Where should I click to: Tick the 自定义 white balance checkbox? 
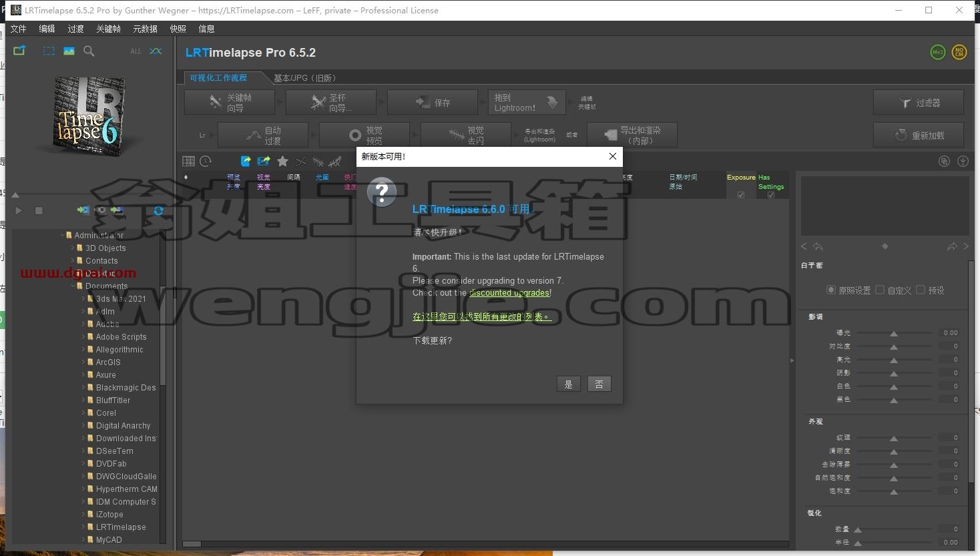coord(880,290)
